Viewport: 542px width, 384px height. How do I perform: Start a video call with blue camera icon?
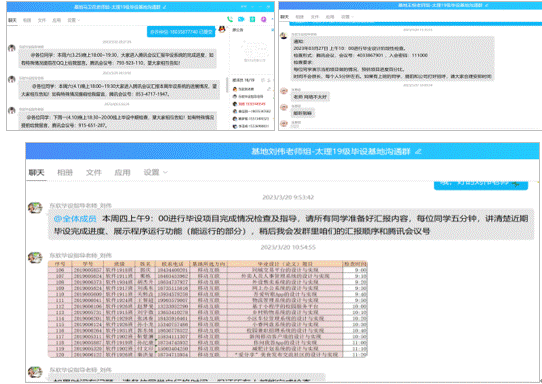(241, 19)
